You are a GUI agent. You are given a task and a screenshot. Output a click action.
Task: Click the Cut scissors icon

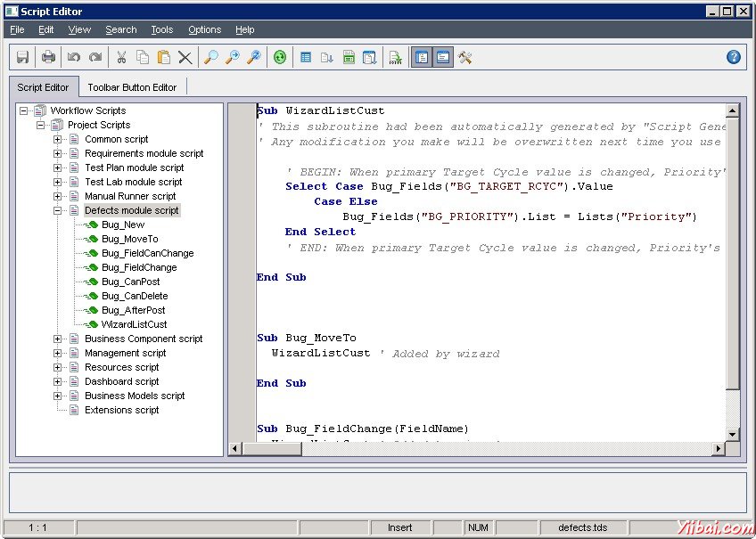pyautogui.click(x=121, y=57)
